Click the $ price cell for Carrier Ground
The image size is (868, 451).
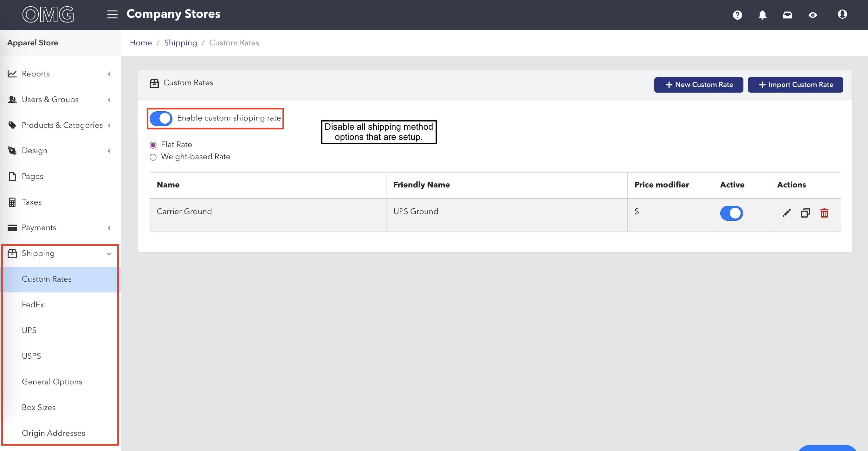tap(670, 215)
